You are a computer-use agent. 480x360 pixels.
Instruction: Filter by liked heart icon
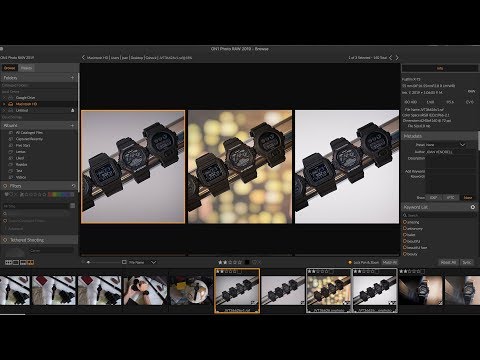coord(7,194)
